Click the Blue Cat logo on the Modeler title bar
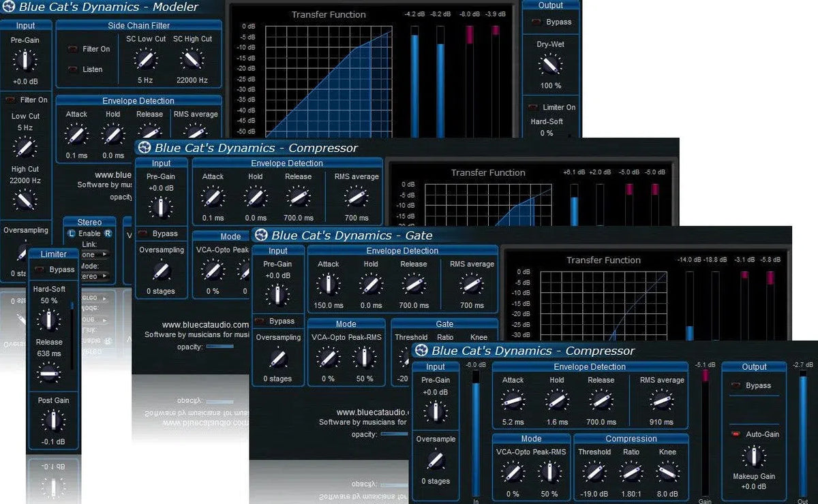The image size is (818, 504). [x=9, y=7]
